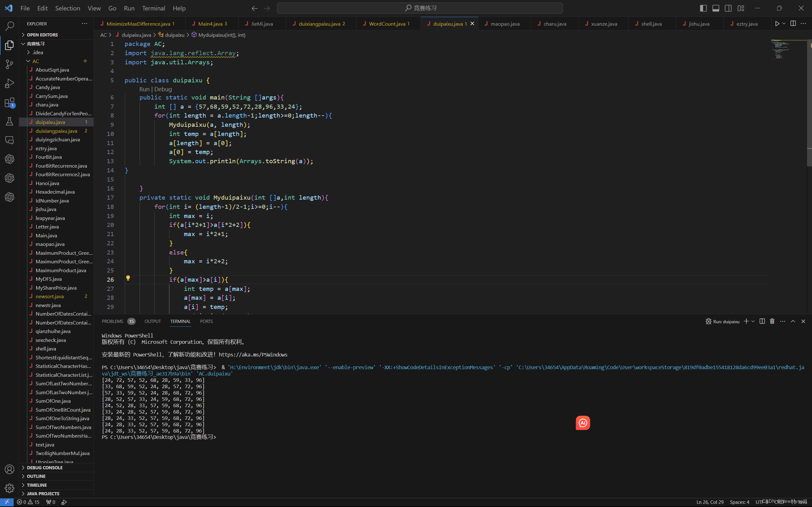812x507 pixels.
Task: Open the Source Control view
Action: tap(10, 64)
